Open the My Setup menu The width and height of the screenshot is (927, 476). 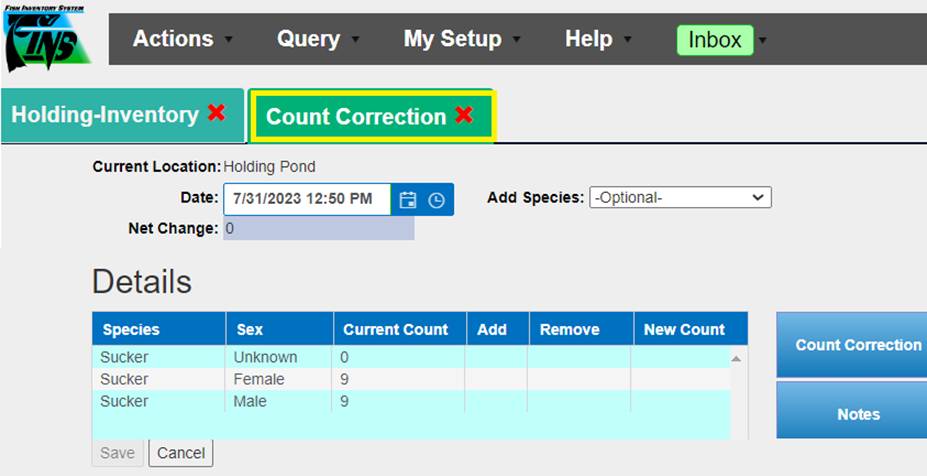coord(461,39)
